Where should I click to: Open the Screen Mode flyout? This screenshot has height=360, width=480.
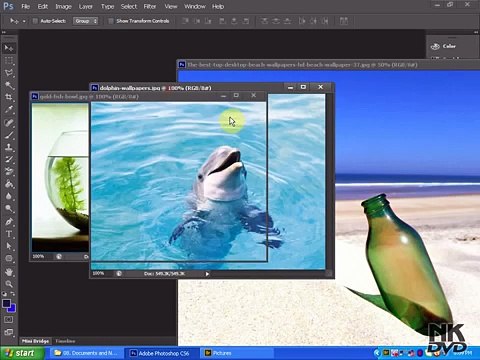point(9,332)
